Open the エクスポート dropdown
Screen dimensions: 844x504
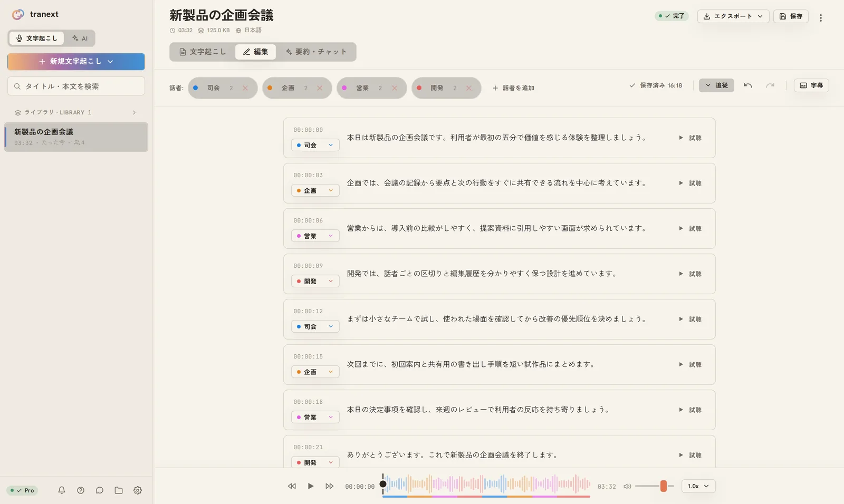click(733, 16)
